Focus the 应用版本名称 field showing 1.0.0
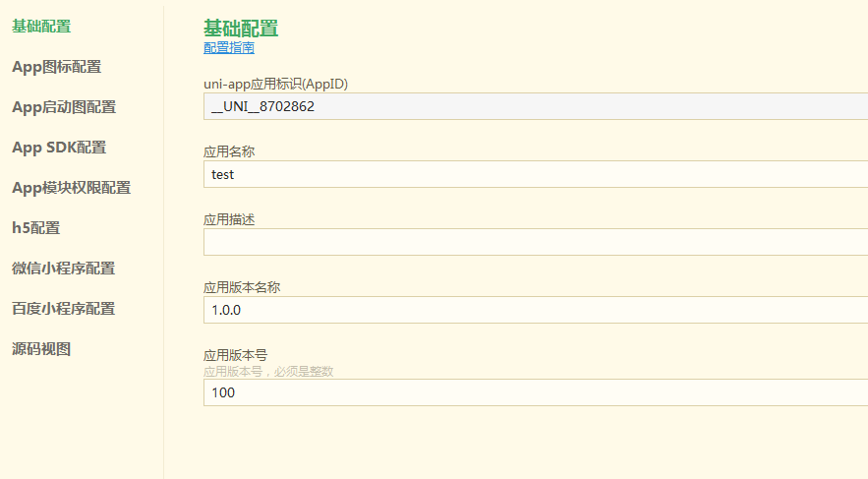The height and width of the screenshot is (479, 868). 536,310
